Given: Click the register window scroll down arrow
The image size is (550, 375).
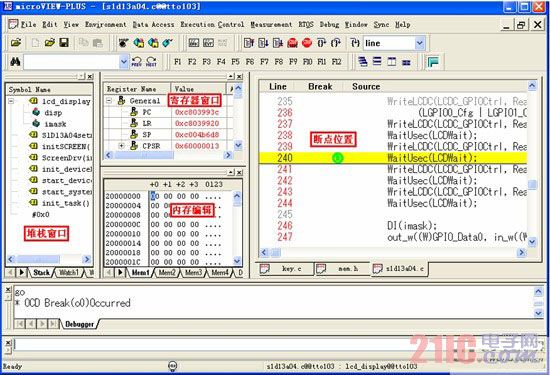Looking at the screenshot, I should pos(238,145).
